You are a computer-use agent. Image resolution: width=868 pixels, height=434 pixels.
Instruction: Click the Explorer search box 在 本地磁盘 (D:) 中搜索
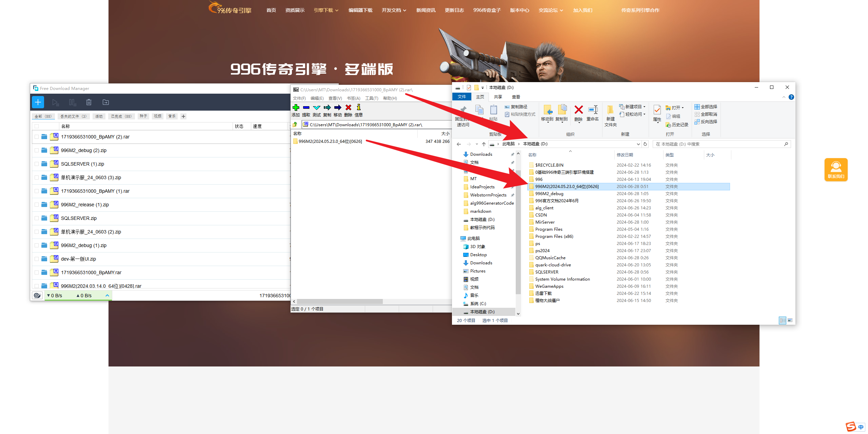(x=722, y=144)
